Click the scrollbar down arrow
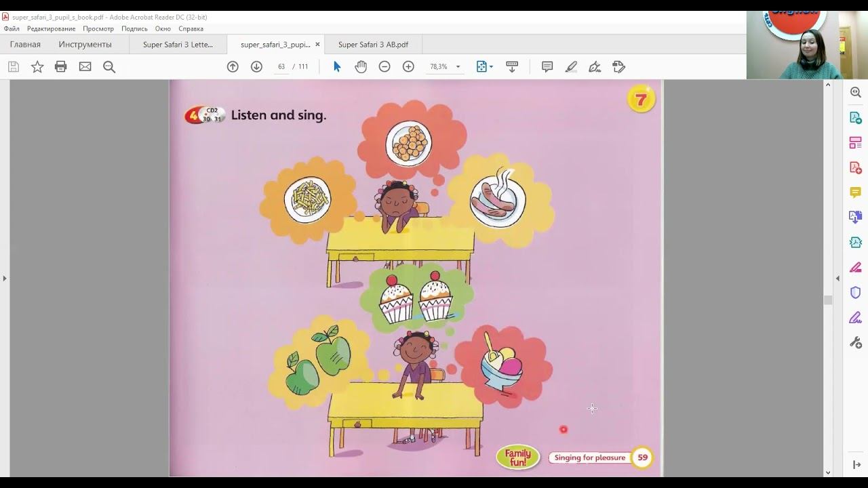 point(828,472)
